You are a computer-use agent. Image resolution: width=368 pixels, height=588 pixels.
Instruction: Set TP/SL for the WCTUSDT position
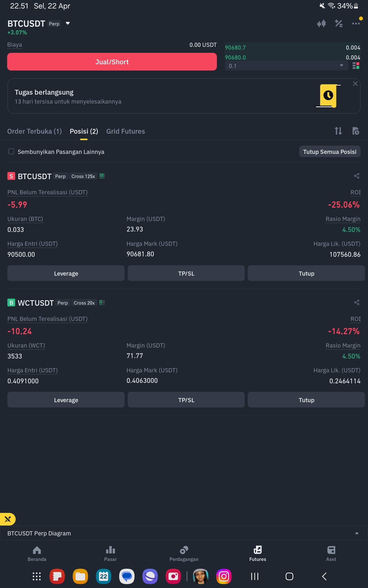(x=186, y=400)
